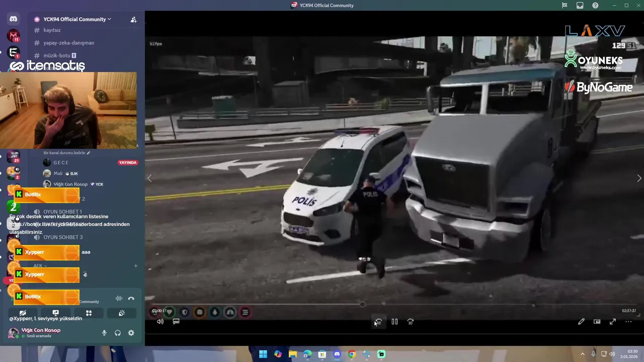This screenshot has height=362, width=644.
Task: Open Discord home direct messages icon
Action: tap(14, 19)
